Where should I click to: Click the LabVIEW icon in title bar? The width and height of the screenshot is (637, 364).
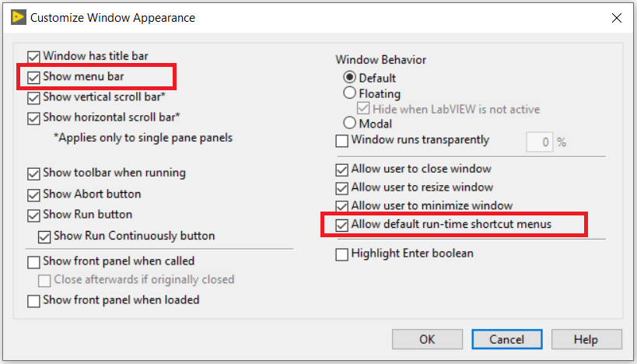[x=18, y=16]
